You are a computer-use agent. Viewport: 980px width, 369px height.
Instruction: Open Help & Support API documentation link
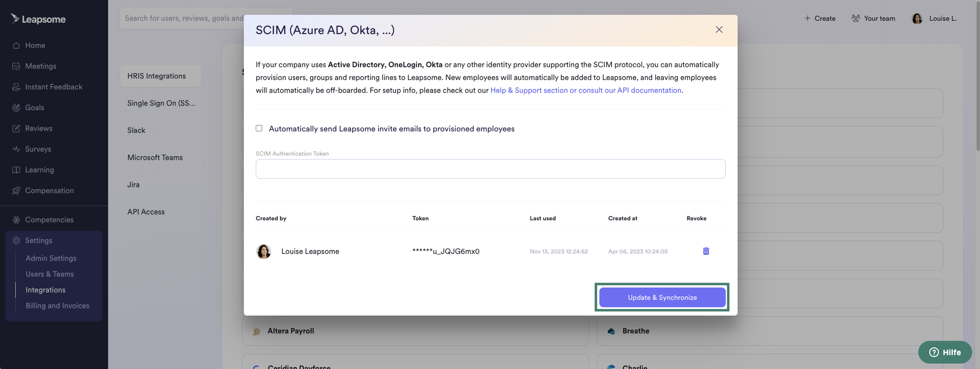pyautogui.click(x=586, y=90)
